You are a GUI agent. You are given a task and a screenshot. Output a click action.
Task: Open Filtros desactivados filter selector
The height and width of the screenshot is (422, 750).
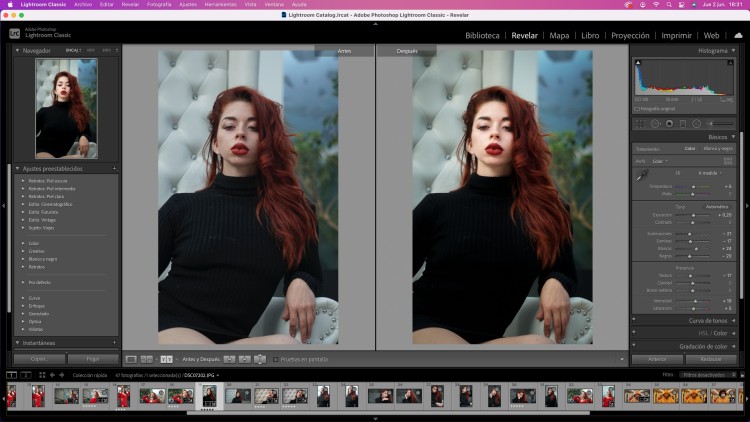(707, 375)
